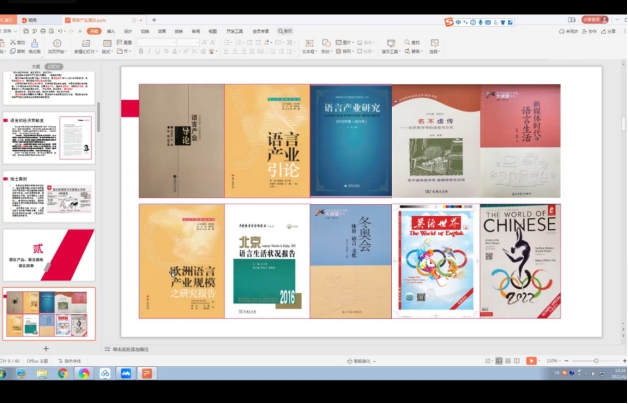The image size is (628, 404).
Task: Click the WPS Presentation taskbar icon
Action: [148, 374]
